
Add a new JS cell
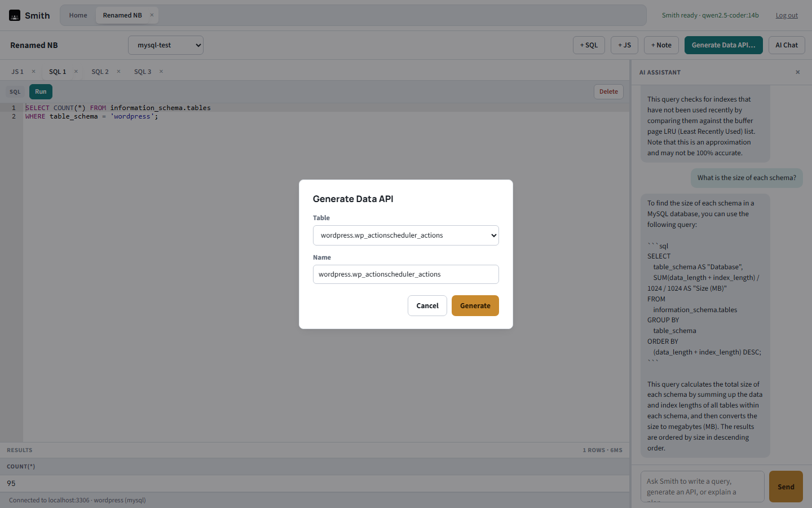pos(624,45)
